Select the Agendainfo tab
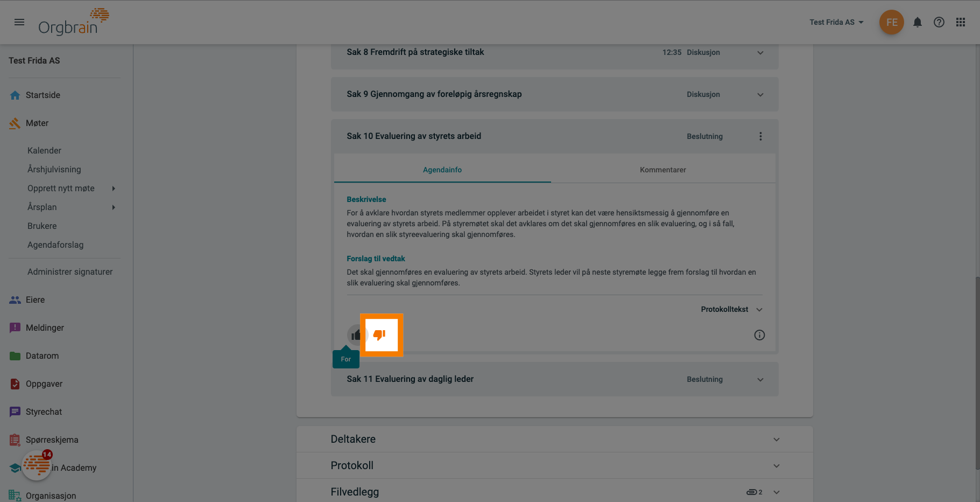Screen dimensions: 980x502 (442, 170)
